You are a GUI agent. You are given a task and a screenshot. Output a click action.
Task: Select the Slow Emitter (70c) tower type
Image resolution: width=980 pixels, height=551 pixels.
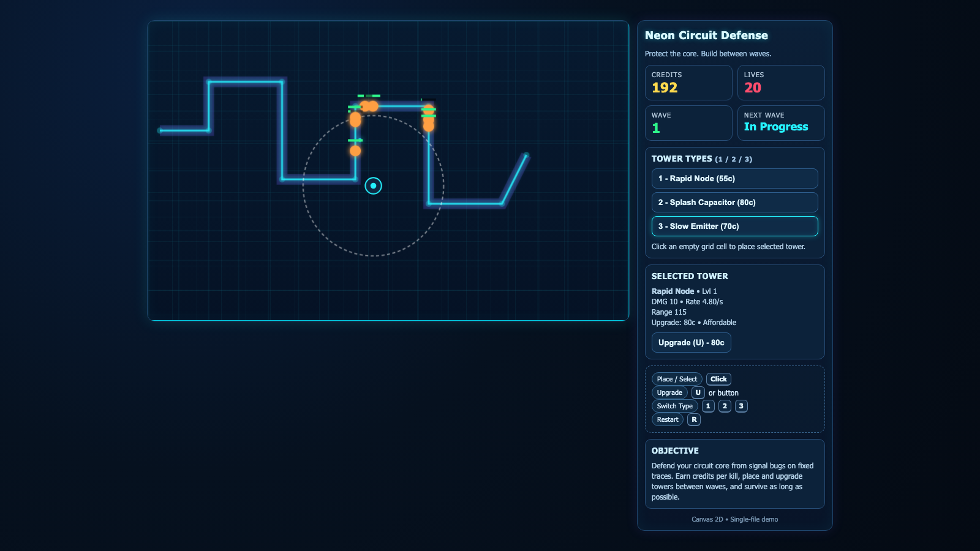734,227
